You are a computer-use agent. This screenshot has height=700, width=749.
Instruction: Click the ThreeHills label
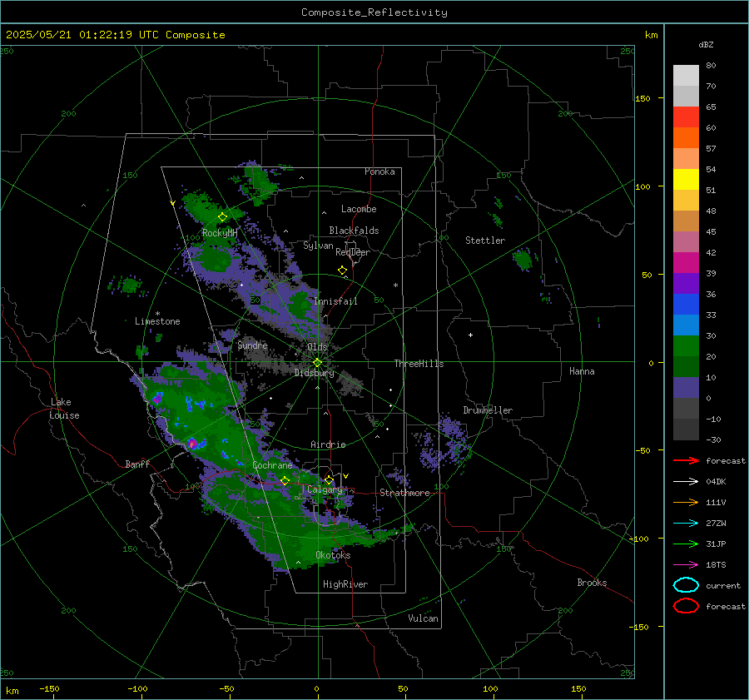[x=419, y=364]
